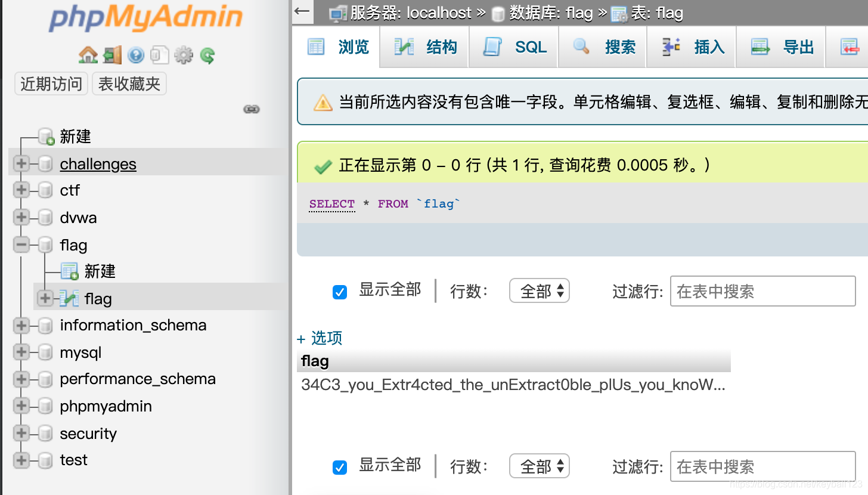
Task: Expand the dvwa database node
Action: (21, 218)
